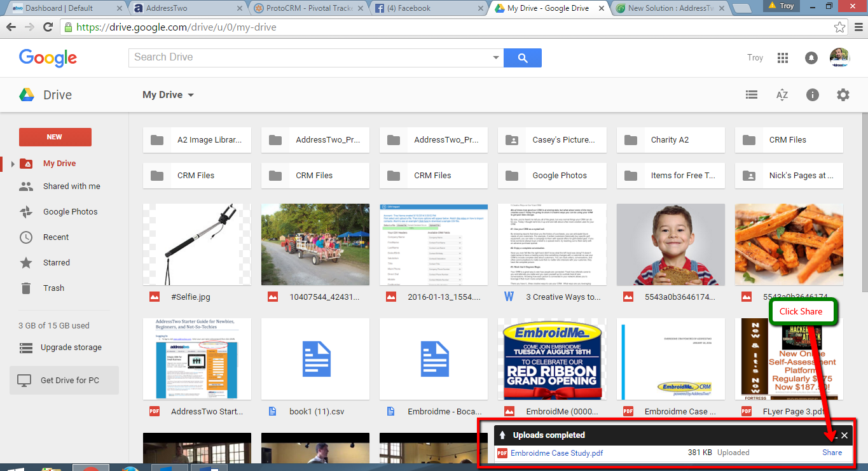
Task: Click the Recent clock icon in the sidebar
Action: point(26,237)
